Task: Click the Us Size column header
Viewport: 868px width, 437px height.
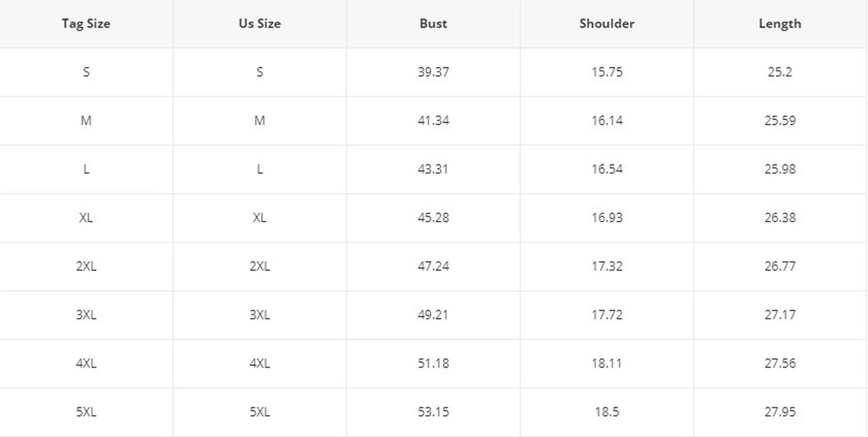Action: pos(259,23)
